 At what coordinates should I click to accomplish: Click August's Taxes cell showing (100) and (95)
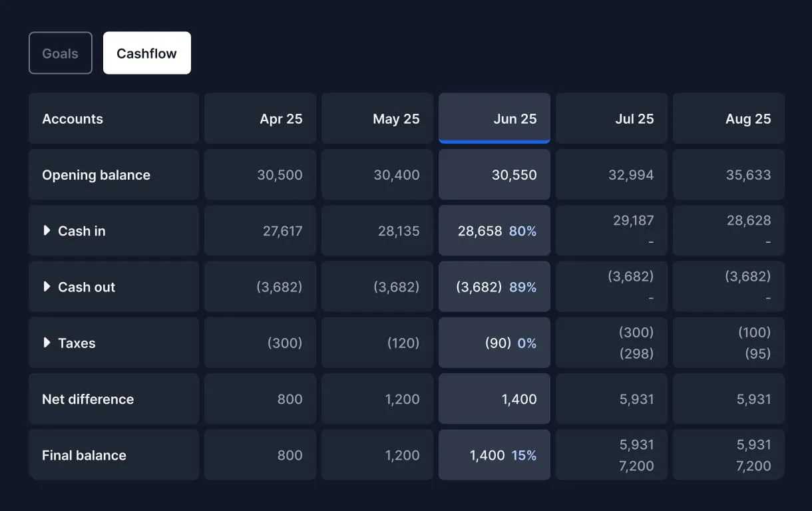[728, 343]
